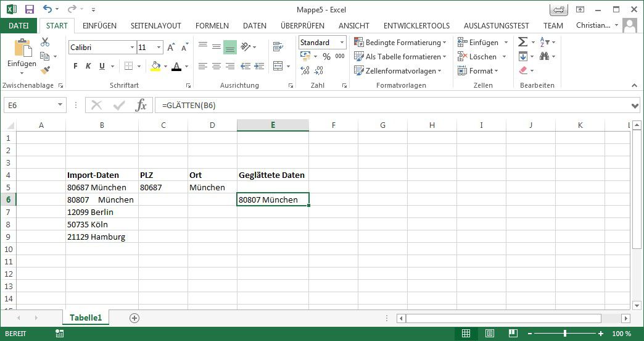
Task: Open the Name Box dropdown arrow
Action: 60,105
